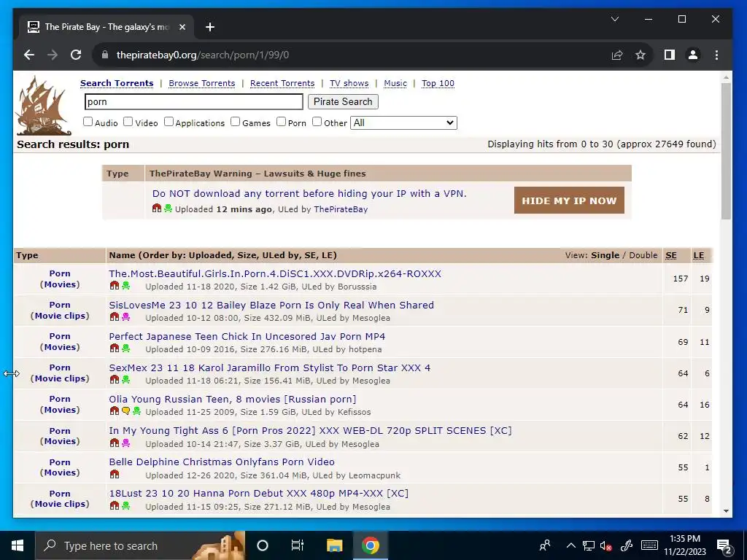Viewport: 747px width, 560px height.
Task: Tick the Video checkbox
Action: (x=128, y=122)
